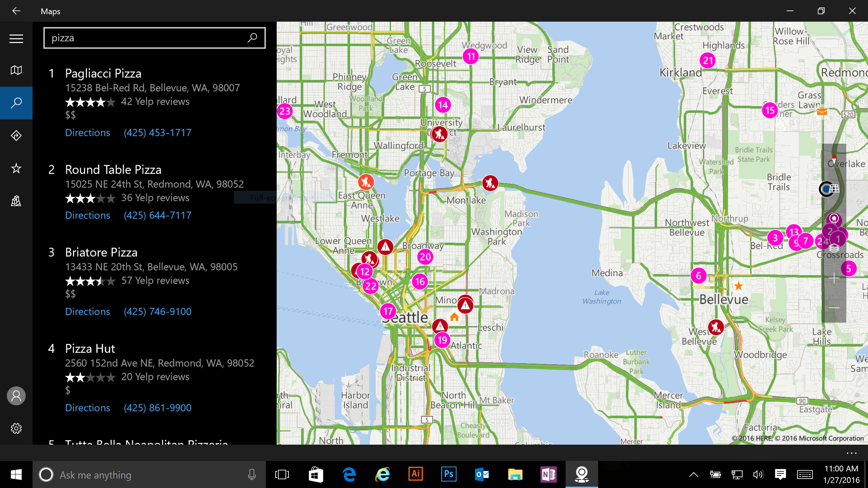Click traffic warning icon near Lower Queen Anne
Image resolution: width=868 pixels, height=488 pixels.
[x=385, y=247]
